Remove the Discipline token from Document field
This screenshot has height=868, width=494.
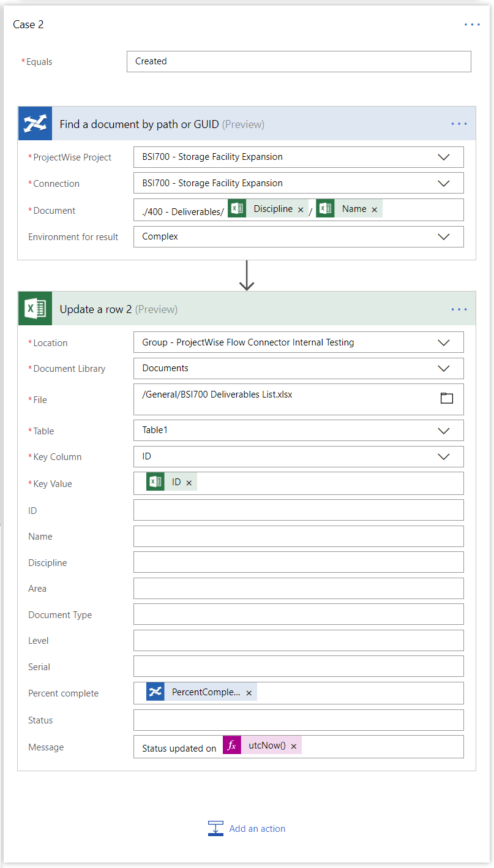pos(301,210)
